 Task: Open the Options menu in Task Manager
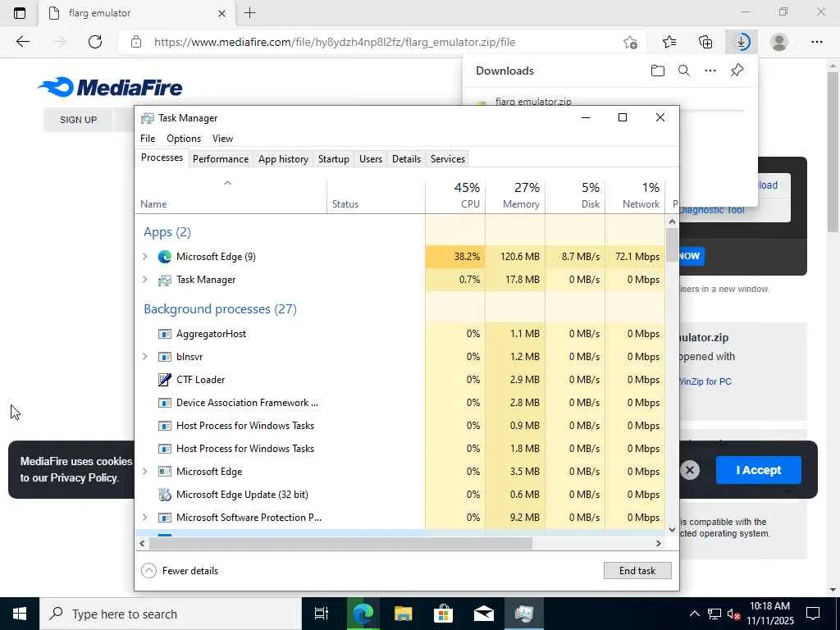click(184, 138)
